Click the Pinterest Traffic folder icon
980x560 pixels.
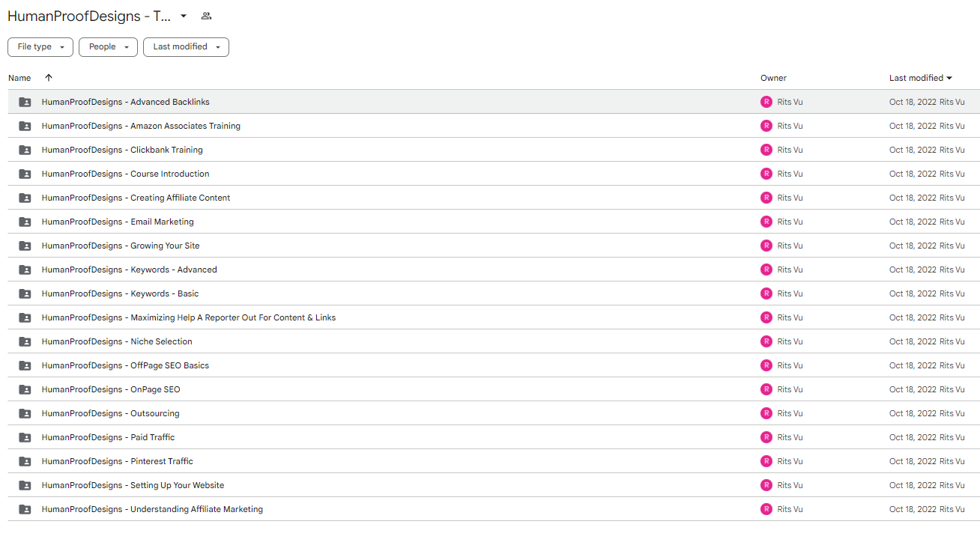coord(25,461)
